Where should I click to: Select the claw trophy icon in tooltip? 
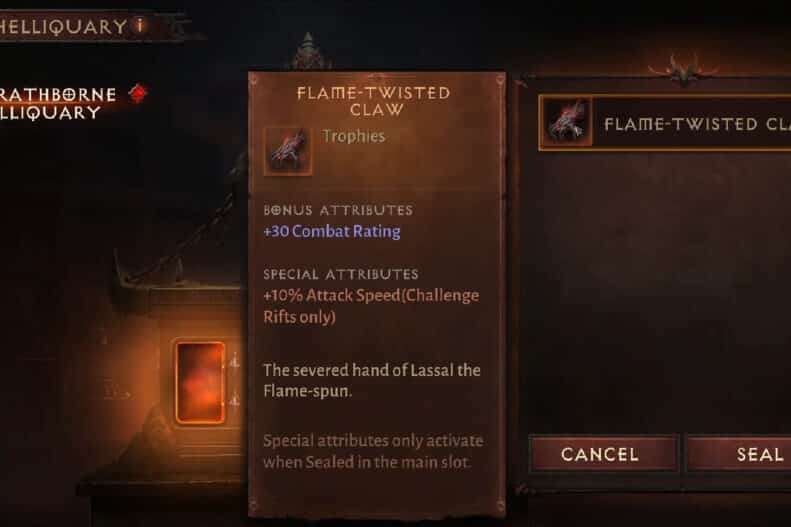288,151
